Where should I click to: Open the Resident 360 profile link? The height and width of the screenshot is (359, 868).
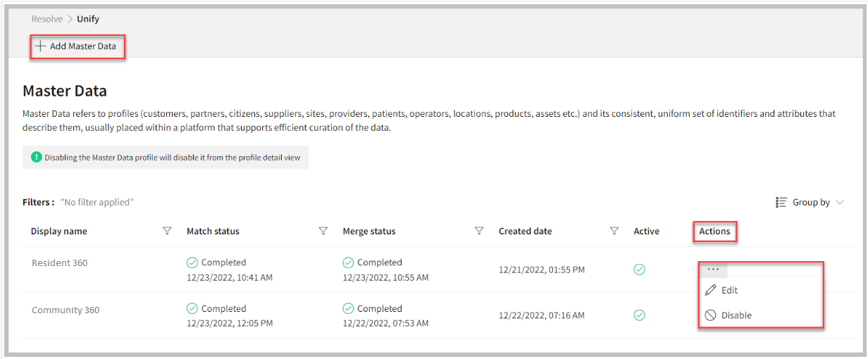(x=60, y=263)
